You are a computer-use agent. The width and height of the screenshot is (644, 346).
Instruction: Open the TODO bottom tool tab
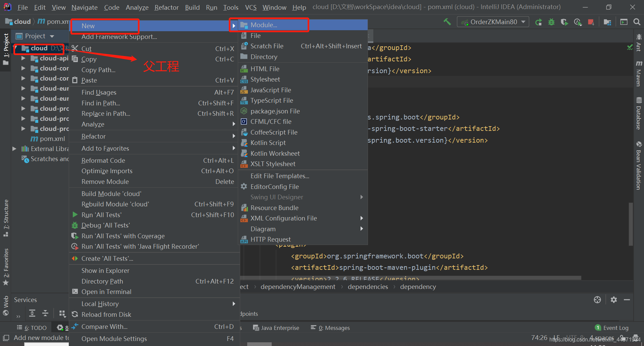click(32, 328)
